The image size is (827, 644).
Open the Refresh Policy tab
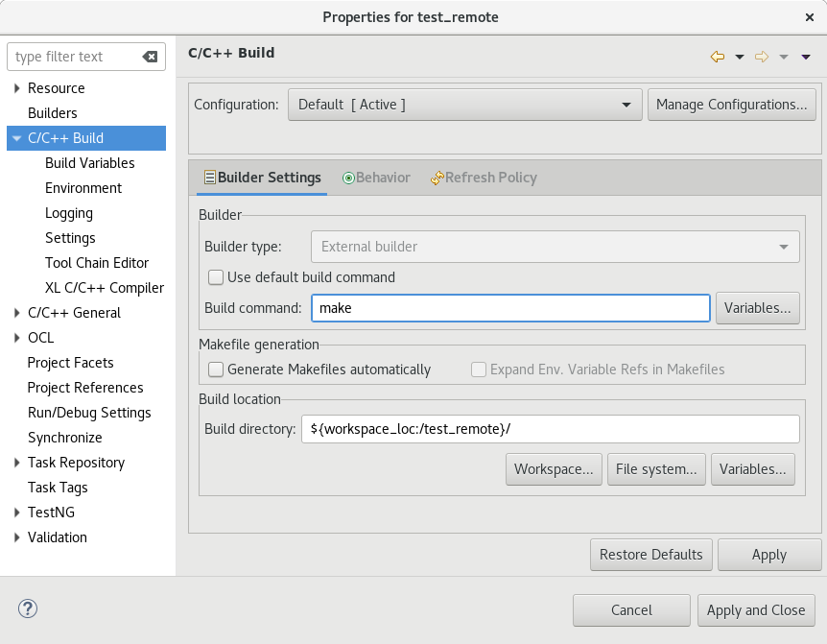[x=484, y=178]
